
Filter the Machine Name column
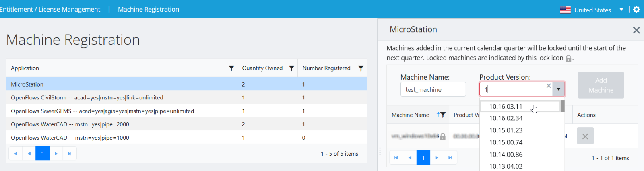pyautogui.click(x=443, y=115)
